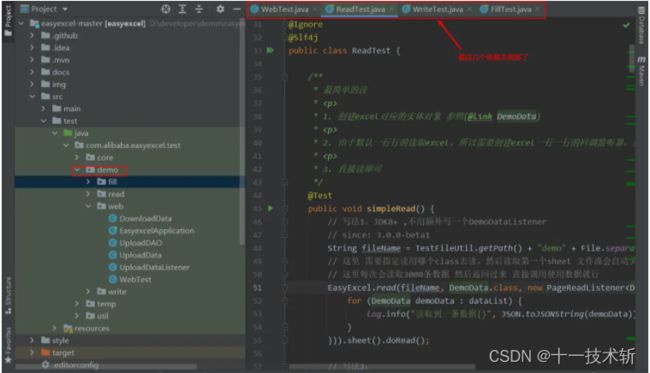The width and height of the screenshot is (650, 373).
Task: Switch to the FillTest.java tab
Action: click(x=511, y=9)
